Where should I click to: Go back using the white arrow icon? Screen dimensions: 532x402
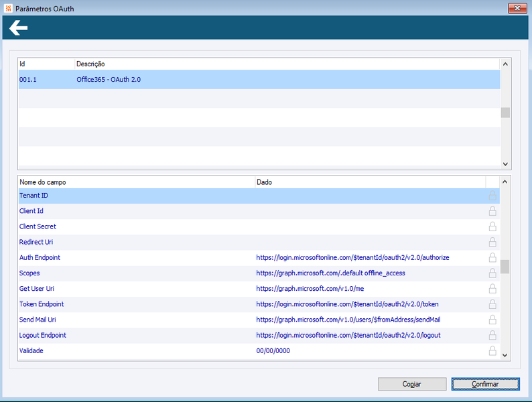[18, 27]
